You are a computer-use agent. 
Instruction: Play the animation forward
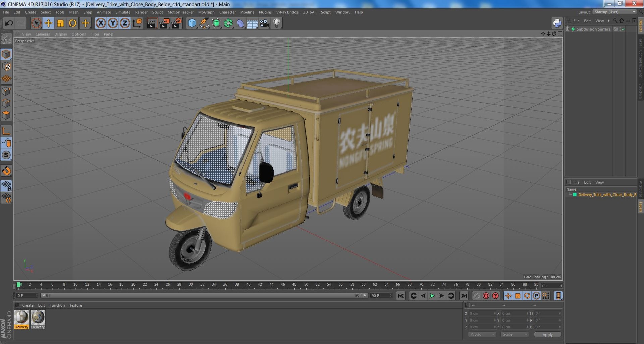tap(432, 296)
